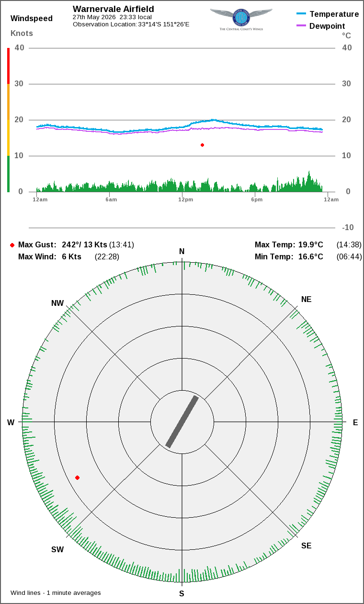Click the Dewpoint legend label

point(327,26)
